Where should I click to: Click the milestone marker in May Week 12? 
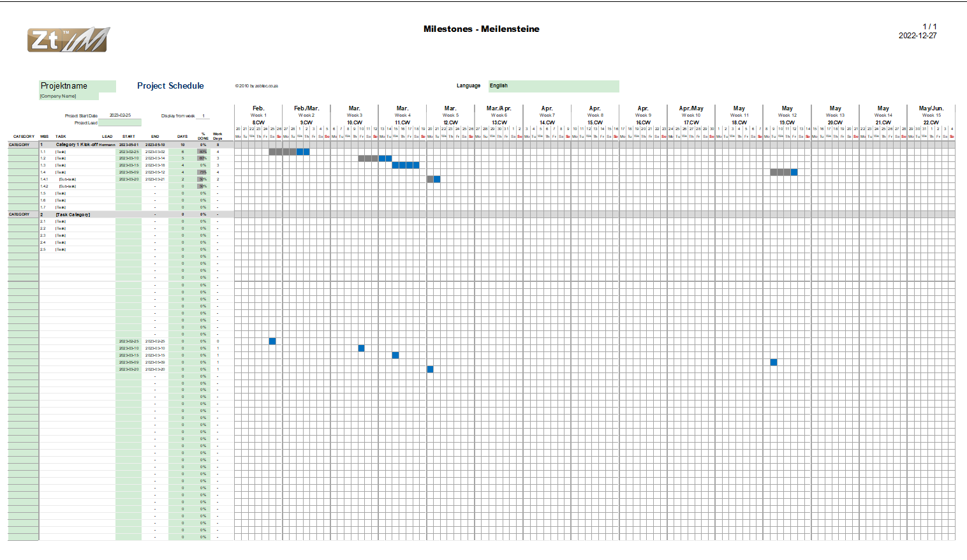pyautogui.click(x=774, y=362)
